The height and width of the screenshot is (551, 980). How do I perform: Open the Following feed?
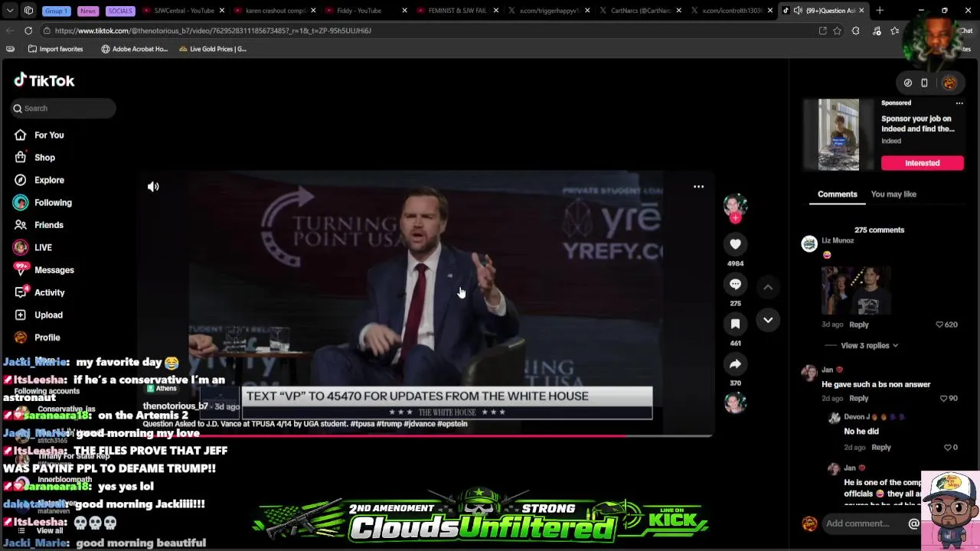pyautogui.click(x=53, y=203)
